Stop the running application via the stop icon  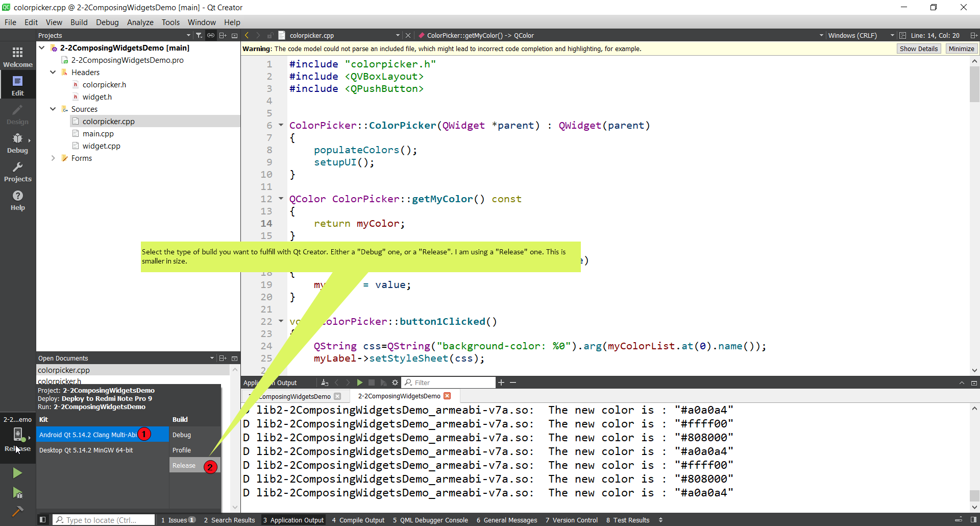pyautogui.click(x=372, y=382)
